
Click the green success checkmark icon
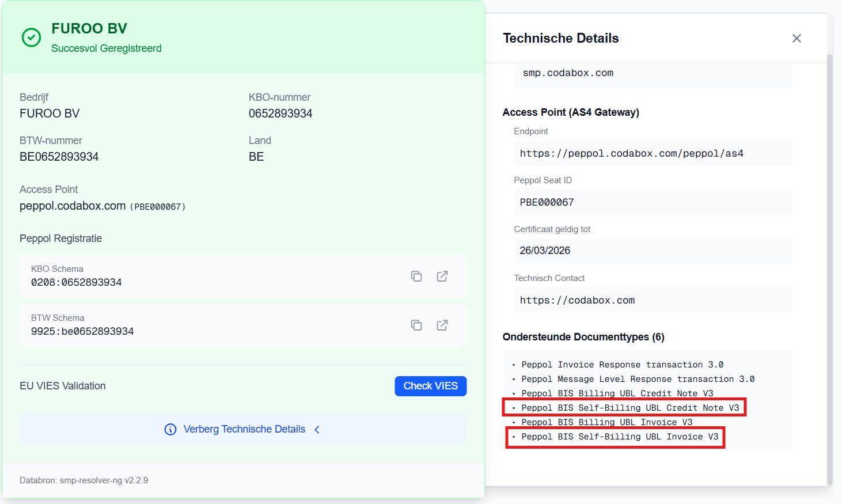31,37
